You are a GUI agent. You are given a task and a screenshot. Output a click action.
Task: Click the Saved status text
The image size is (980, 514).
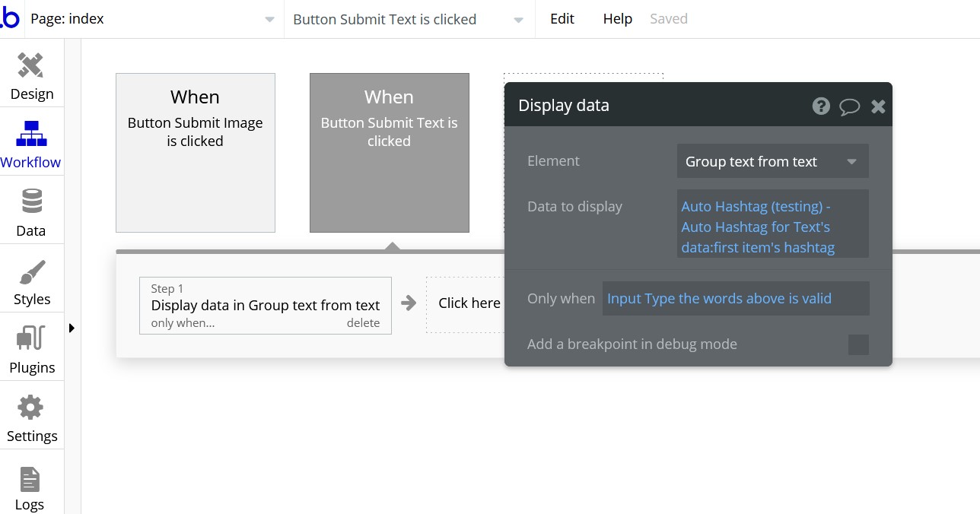pos(669,19)
